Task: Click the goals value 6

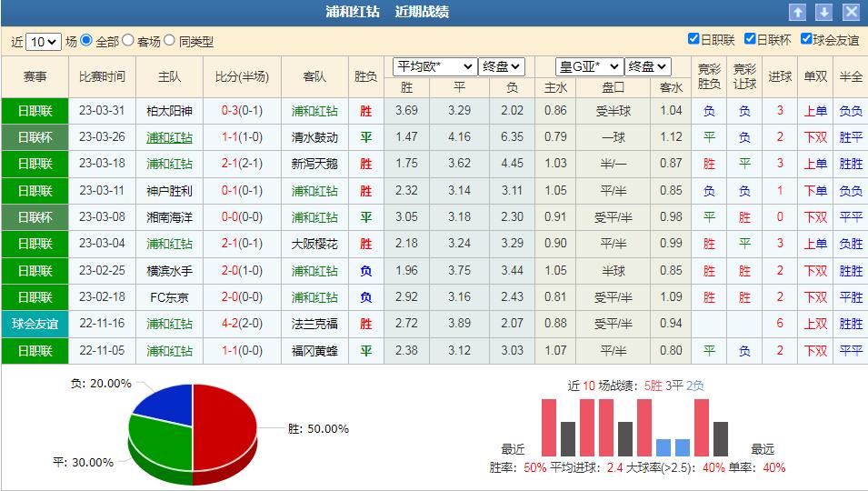Action: (x=780, y=324)
